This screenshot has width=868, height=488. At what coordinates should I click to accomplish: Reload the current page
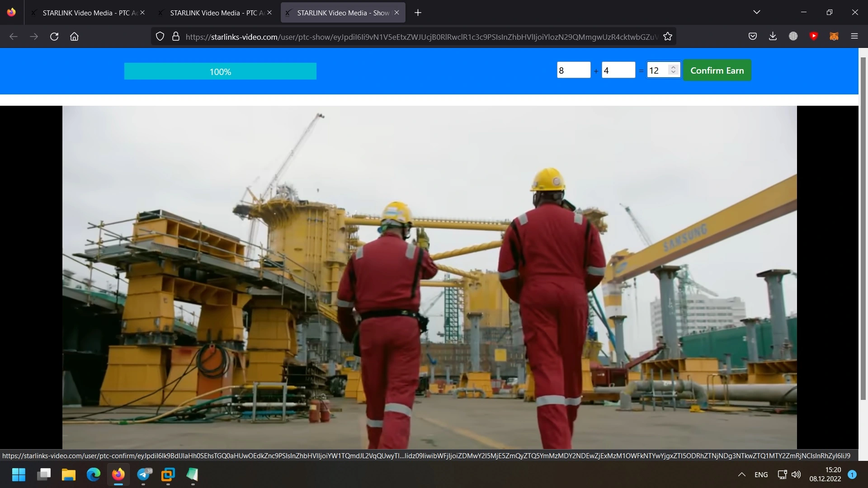tap(54, 37)
